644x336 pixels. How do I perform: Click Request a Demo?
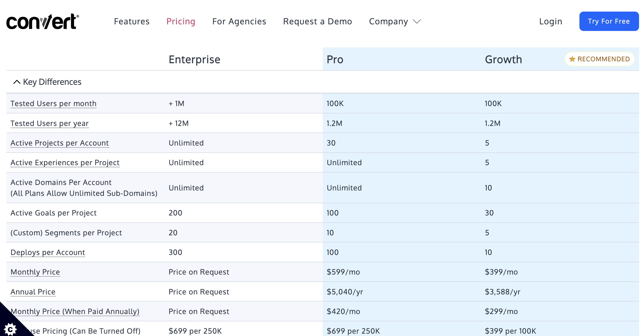(x=318, y=22)
